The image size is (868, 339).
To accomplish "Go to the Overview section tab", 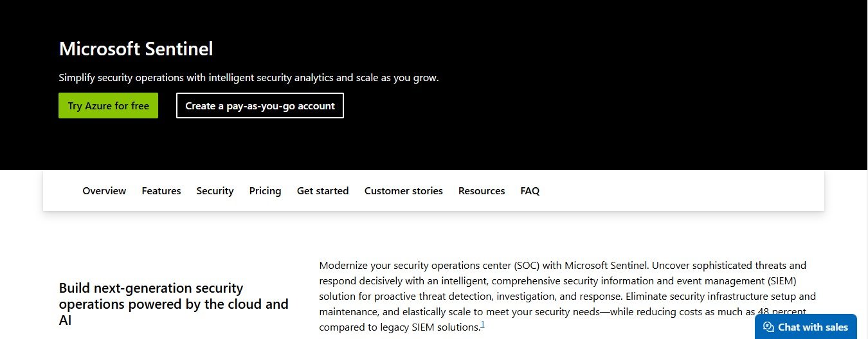I will click(104, 191).
